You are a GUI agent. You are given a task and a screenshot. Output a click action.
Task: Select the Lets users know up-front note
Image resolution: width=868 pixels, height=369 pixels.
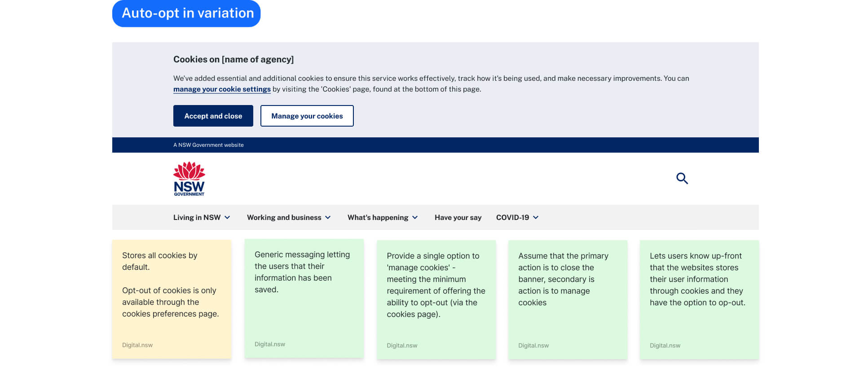(x=699, y=299)
